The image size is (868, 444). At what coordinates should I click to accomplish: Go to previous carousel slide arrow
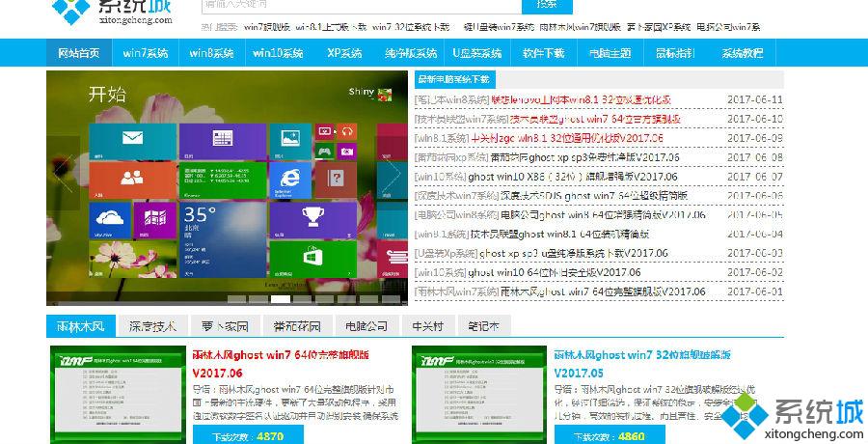point(63,174)
